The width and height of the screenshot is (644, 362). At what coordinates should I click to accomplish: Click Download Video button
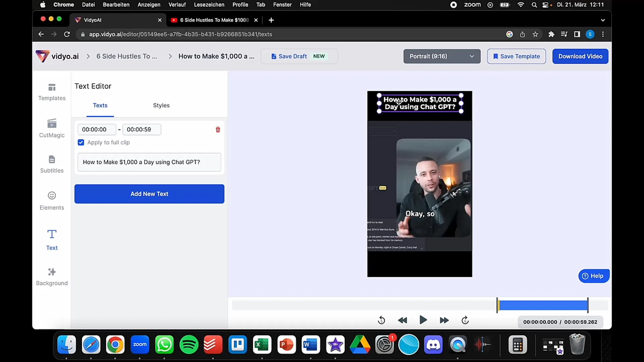pyautogui.click(x=580, y=56)
